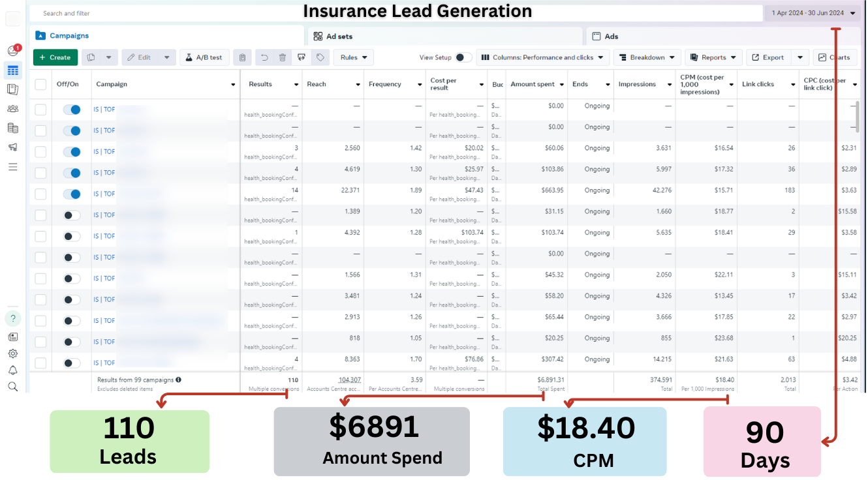Tick checkbox for campaign with $45.32 spent
The width and height of the screenshot is (868, 480).
click(x=40, y=278)
